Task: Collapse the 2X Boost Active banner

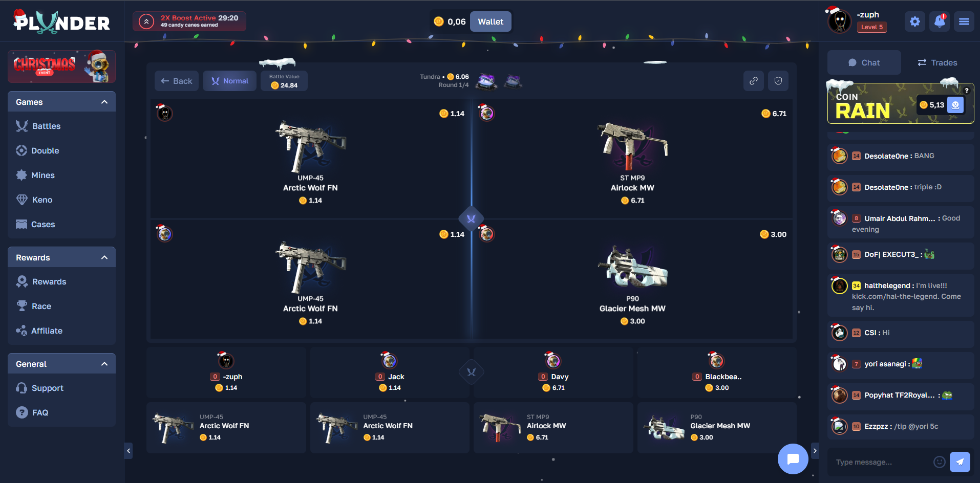Action: tap(147, 21)
